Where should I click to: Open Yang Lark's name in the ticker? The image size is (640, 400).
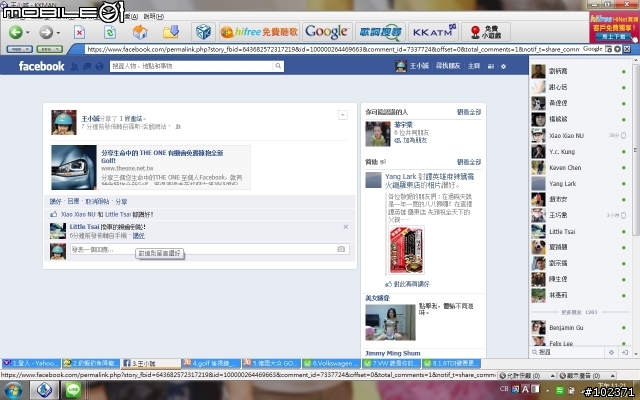click(x=400, y=176)
